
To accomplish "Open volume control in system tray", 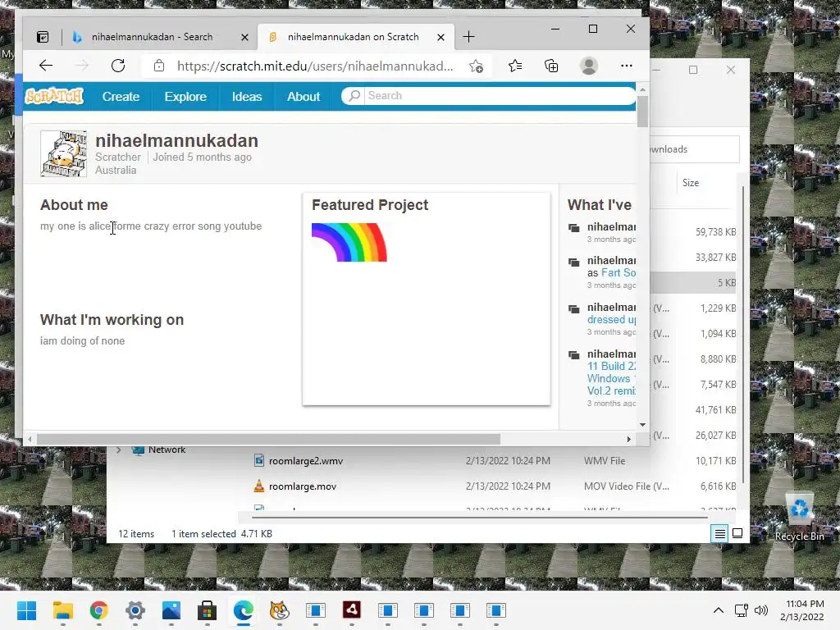I will tap(760, 610).
